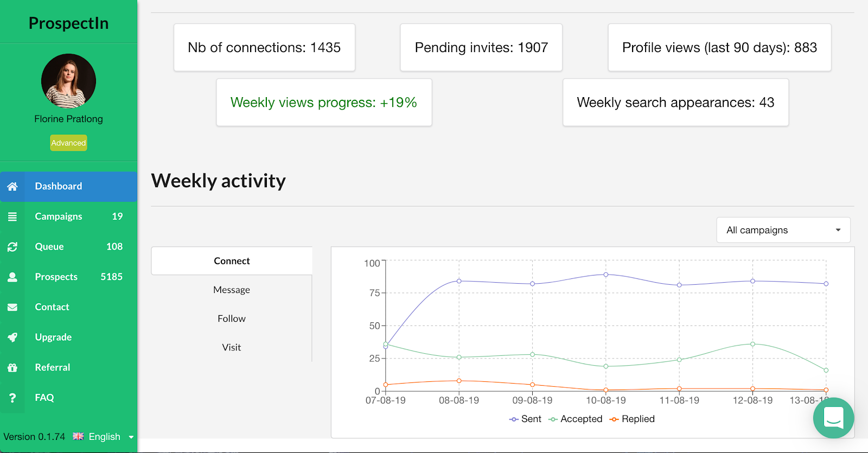Click the Queue refresh icon

coord(12,247)
